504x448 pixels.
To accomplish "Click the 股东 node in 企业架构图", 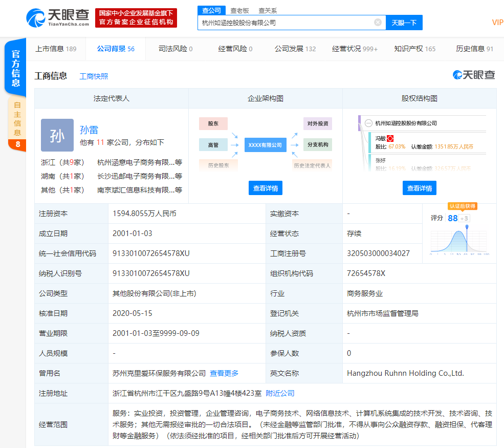I will pyautogui.click(x=213, y=123).
